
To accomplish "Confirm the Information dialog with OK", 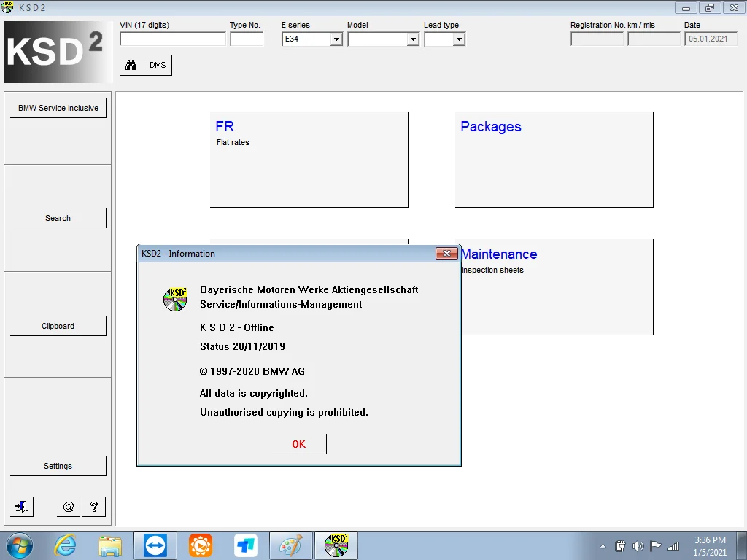I will click(298, 444).
